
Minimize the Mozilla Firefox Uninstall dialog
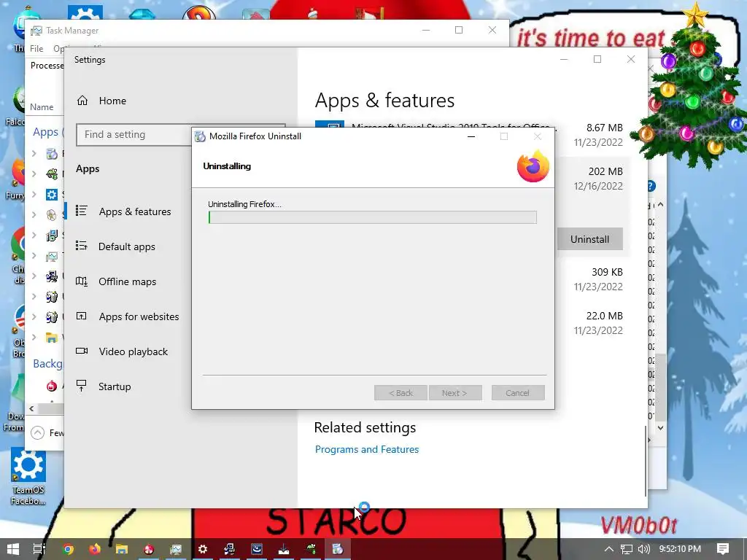tap(471, 136)
